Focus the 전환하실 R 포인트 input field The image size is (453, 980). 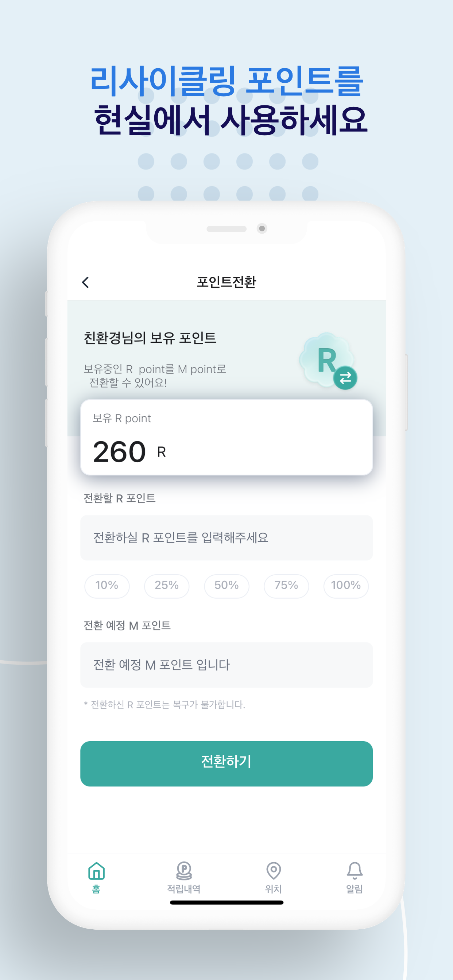click(x=226, y=537)
